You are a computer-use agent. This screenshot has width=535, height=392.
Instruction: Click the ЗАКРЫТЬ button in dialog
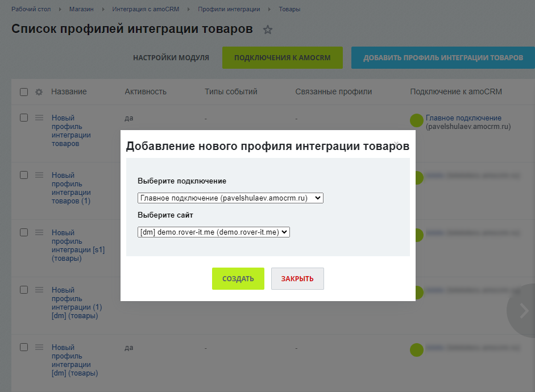(297, 278)
